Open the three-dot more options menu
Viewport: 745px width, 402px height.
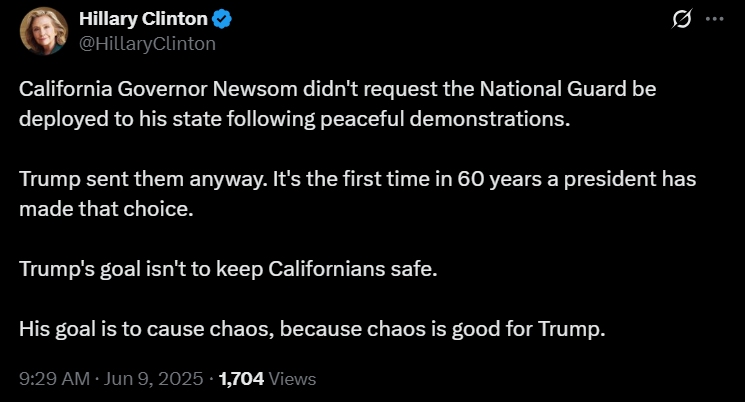[714, 19]
